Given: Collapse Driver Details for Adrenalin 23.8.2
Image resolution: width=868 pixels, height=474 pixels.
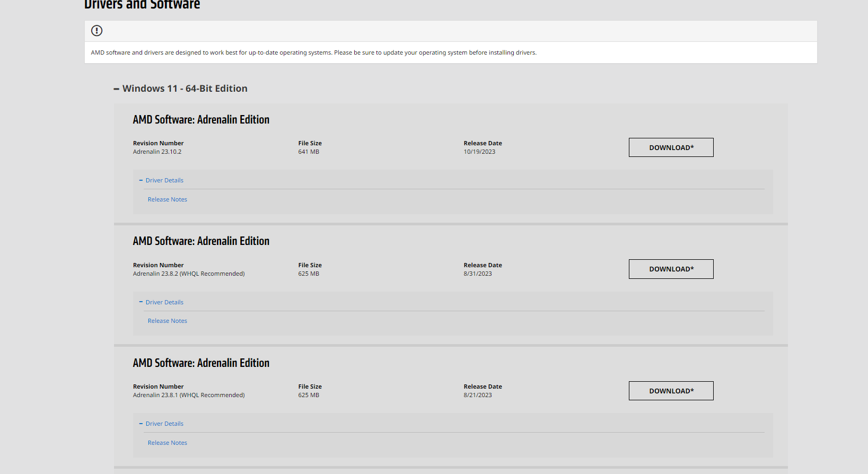Looking at the screenshot, I should point(161,302).
